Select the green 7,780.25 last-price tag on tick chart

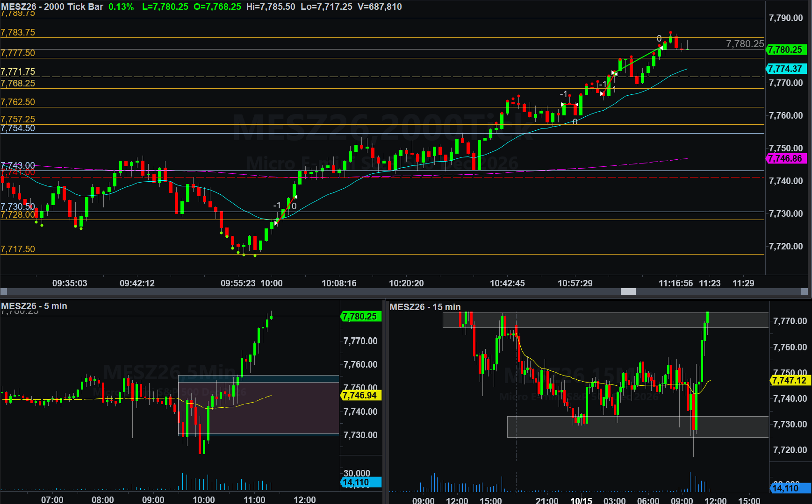pos(786,50)
